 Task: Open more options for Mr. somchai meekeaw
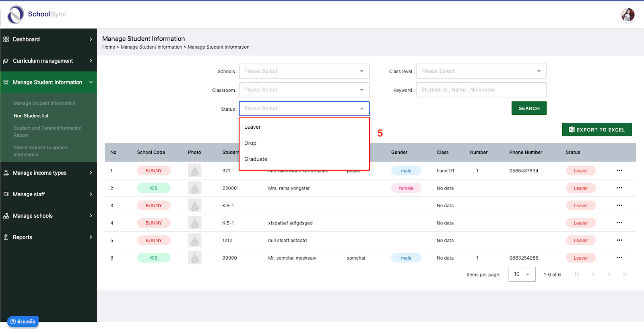click(619, 258)
